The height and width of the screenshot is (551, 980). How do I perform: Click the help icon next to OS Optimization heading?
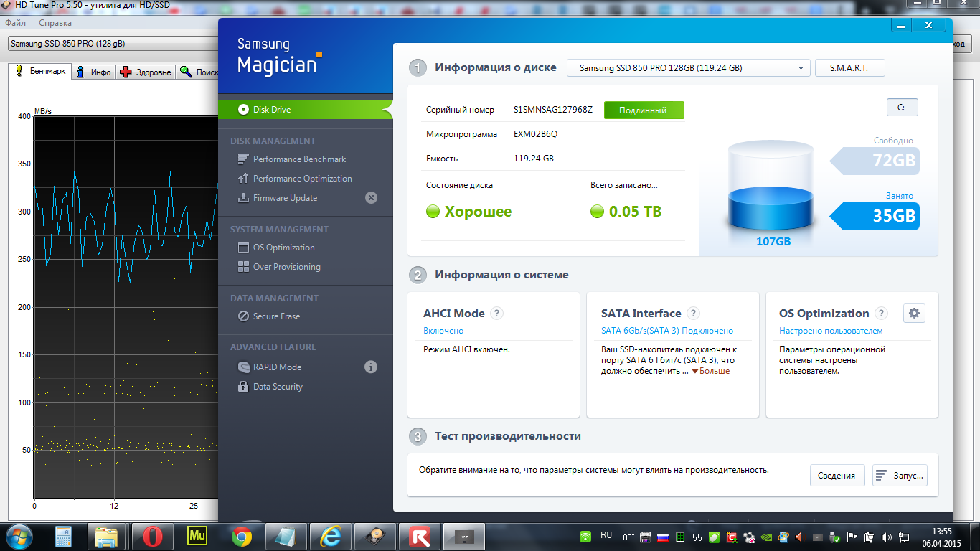(x=882, y=314)
